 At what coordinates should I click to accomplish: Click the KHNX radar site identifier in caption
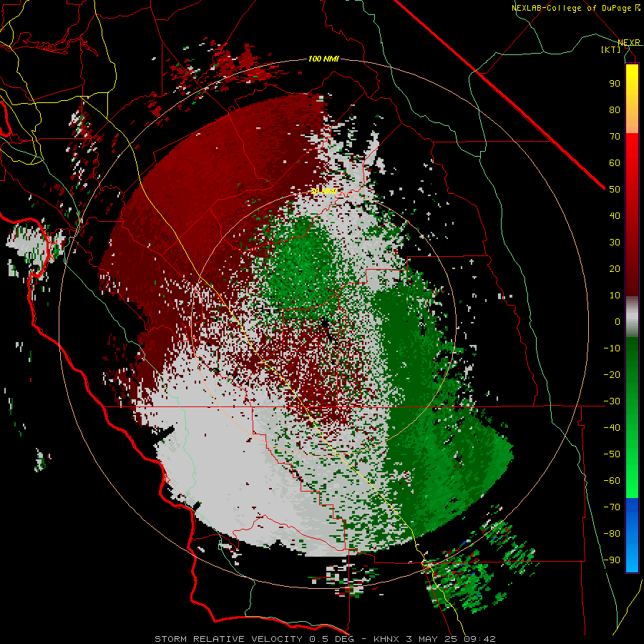pyautogui.click(x=387, y=639)
